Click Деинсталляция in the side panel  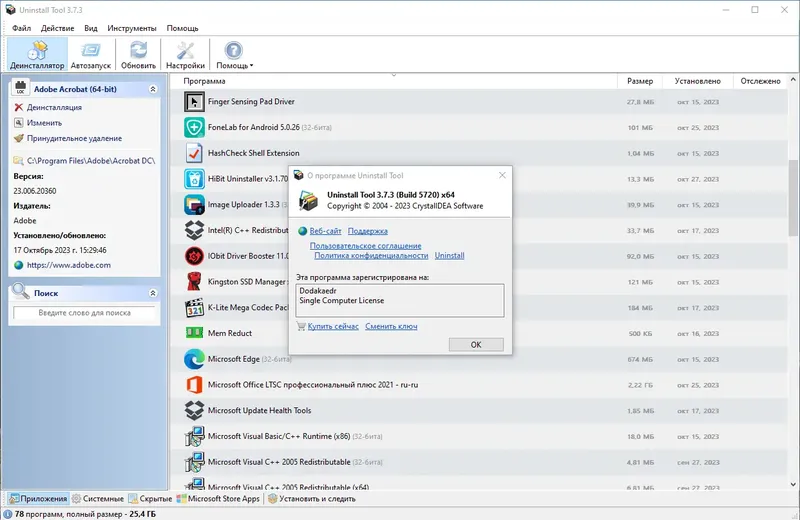(x=54, y=107)
